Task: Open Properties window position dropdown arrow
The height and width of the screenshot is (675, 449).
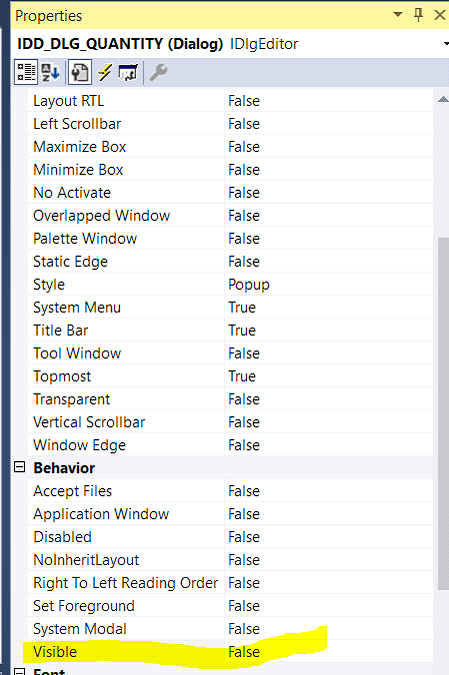Action: point(398,15)
